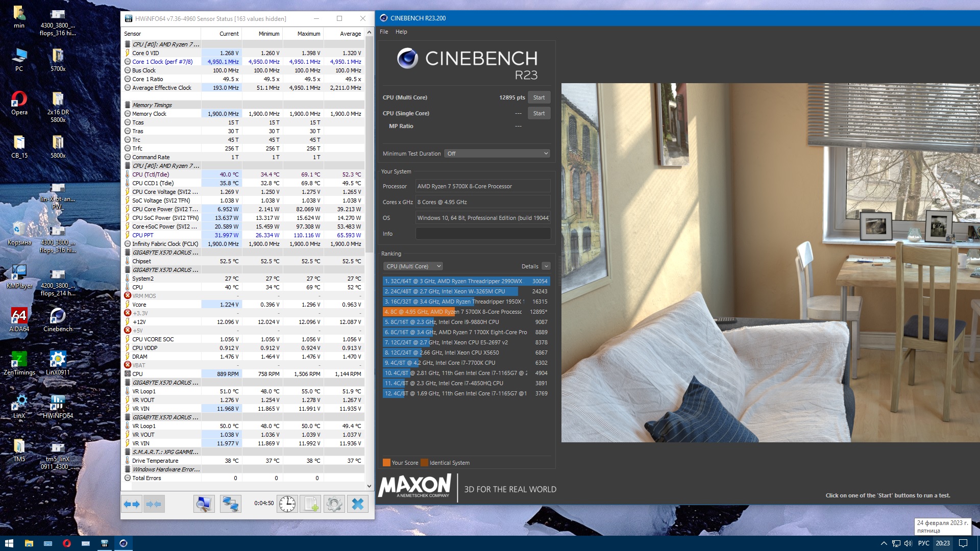The width and height of the screenshot is (980, 551).
Task: Open HWiNFO sensor settings gear
Action: tap(334, 504)
